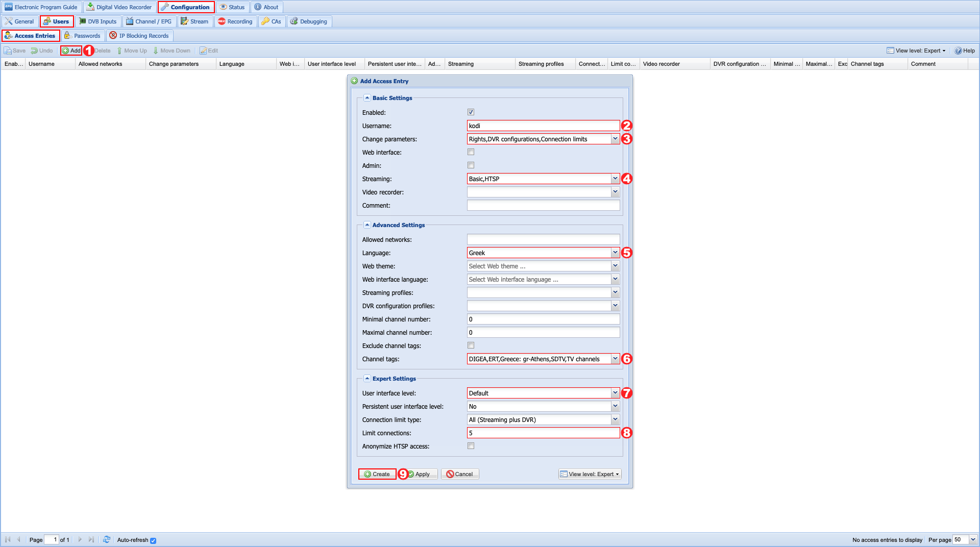Open the Channel tags dropdown
This screenshot has width=980, height=547.
615,359
